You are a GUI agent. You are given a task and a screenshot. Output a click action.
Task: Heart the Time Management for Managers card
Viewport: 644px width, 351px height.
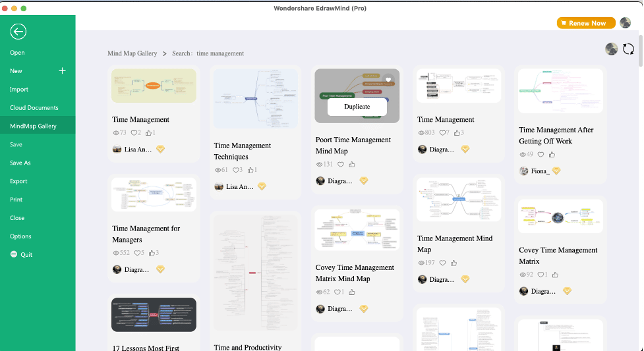[137, 253]
